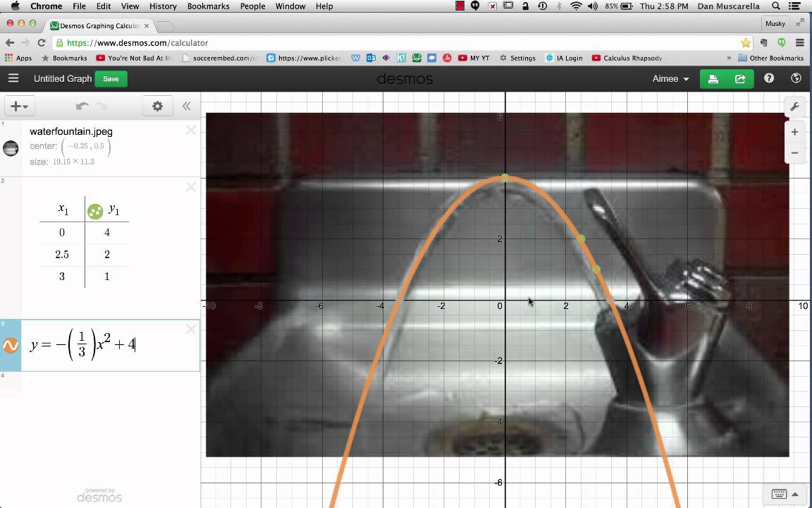Open the Calculus Rhapsody bookmark

[627, 58]
